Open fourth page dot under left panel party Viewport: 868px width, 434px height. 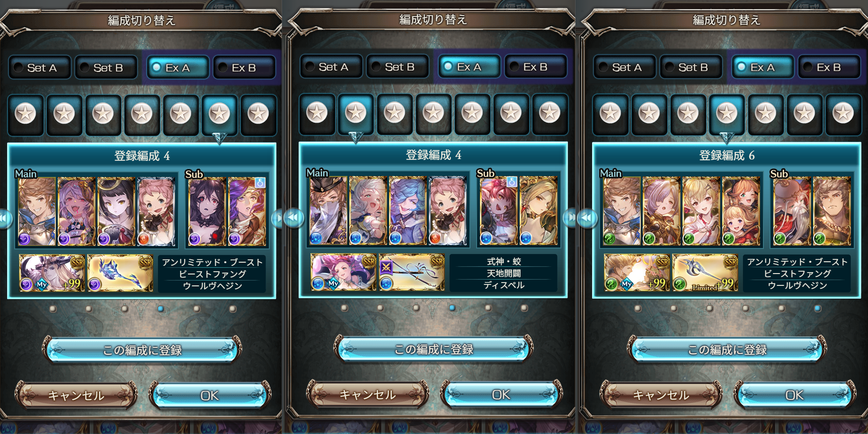pyautogui.click(x=161, y=309)
